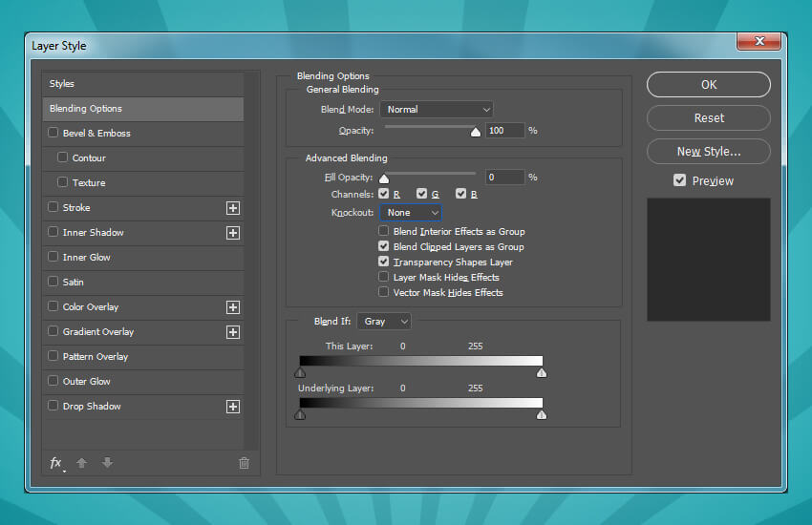The height and width of the screenshot is (525, 812).
Task: Click the Opacity slider handle
Action: (476, 133)
